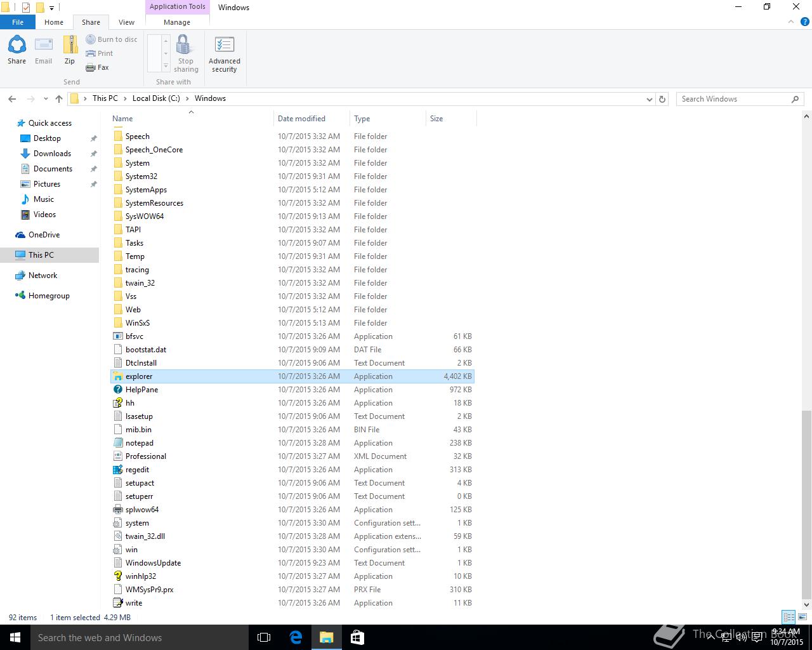Screen dimensions: 812x650
Task: Open Network in navigation pane
Action: point(43,275)
